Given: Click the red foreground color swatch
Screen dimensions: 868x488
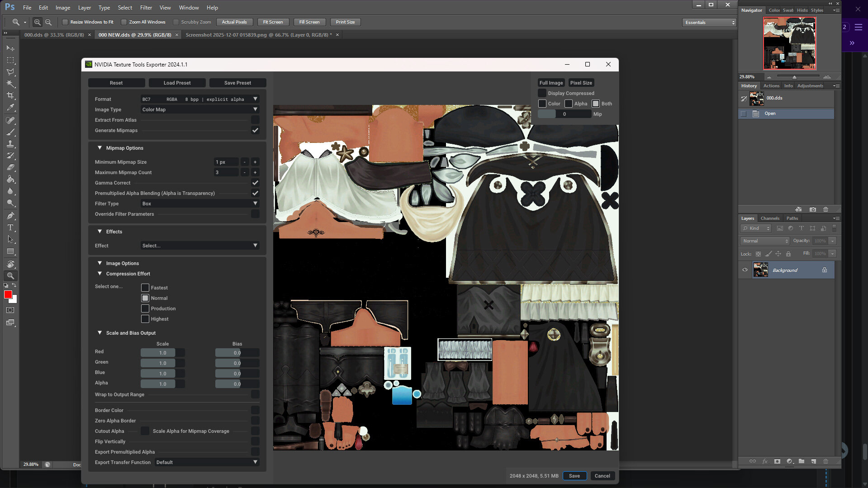Looking at the screenshot, I should click(x=8, y=295).
